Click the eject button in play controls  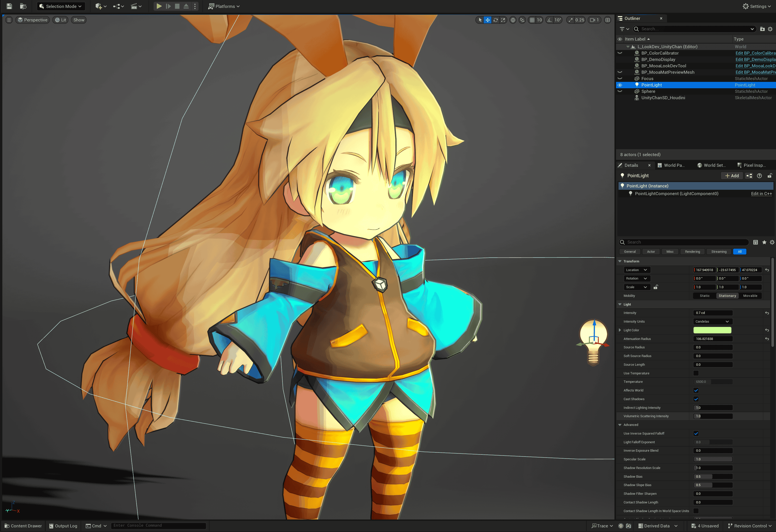(186, 6)
